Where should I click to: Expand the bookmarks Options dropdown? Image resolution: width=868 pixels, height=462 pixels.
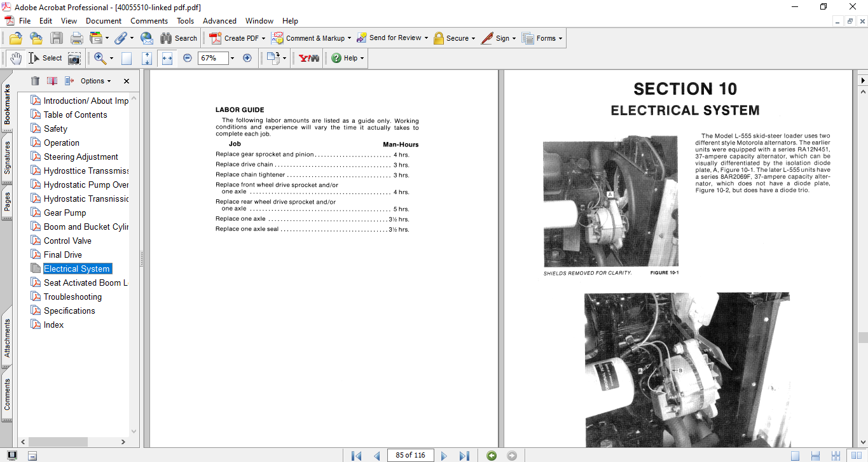pyautogui.click(x=95, y=81)
